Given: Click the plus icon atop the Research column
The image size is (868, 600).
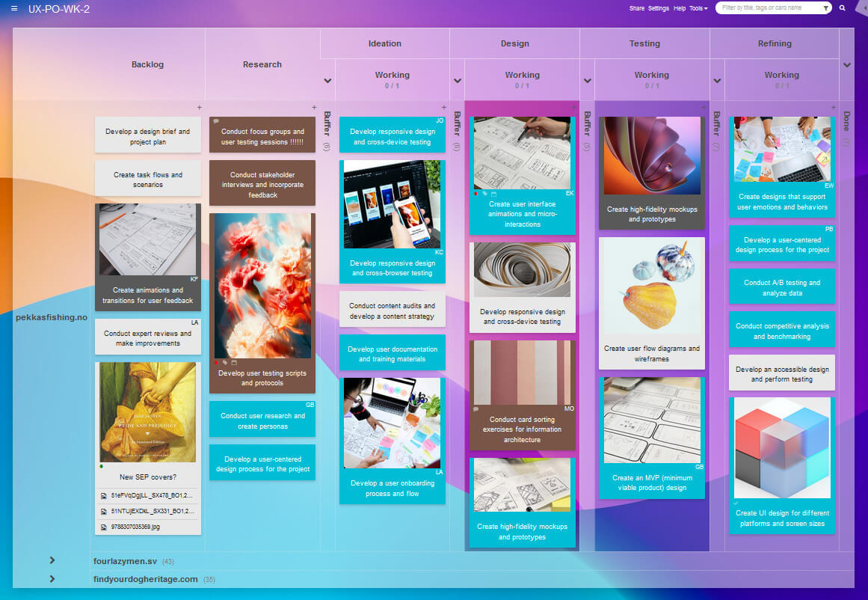Looking at the screenshot, I should [x=314, y=108].
